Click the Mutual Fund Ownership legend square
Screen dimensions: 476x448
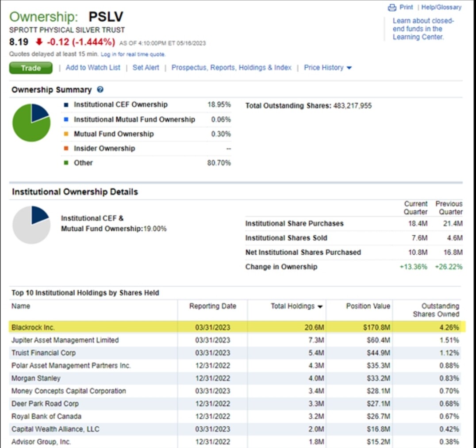pos(66,134)
